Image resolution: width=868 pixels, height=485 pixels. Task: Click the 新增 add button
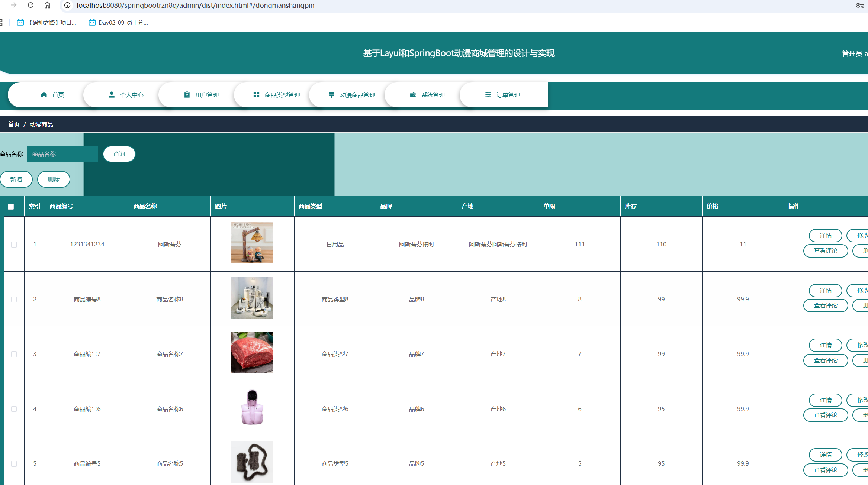click(16, 179)
